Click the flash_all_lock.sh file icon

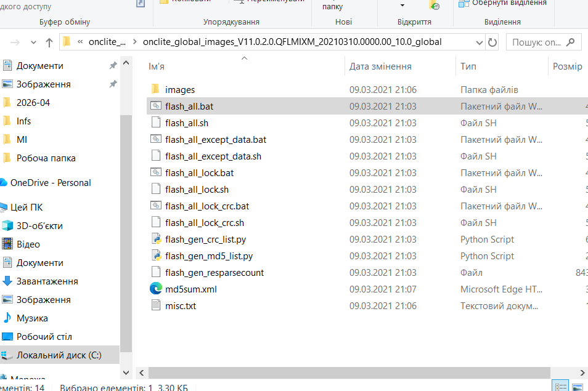coord(155,189)
